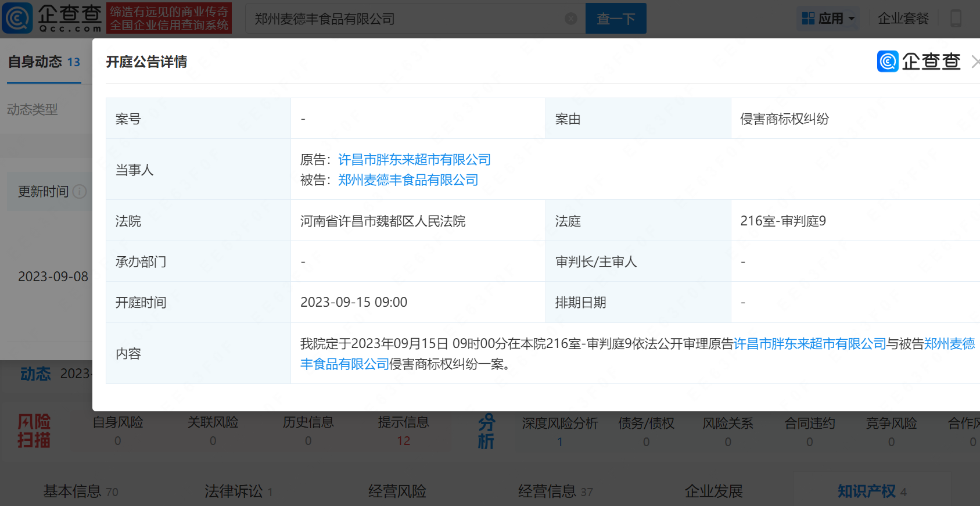Click the update time info icon
The height and width of the screenshot is (506, 980).
(x=80, y=192)
